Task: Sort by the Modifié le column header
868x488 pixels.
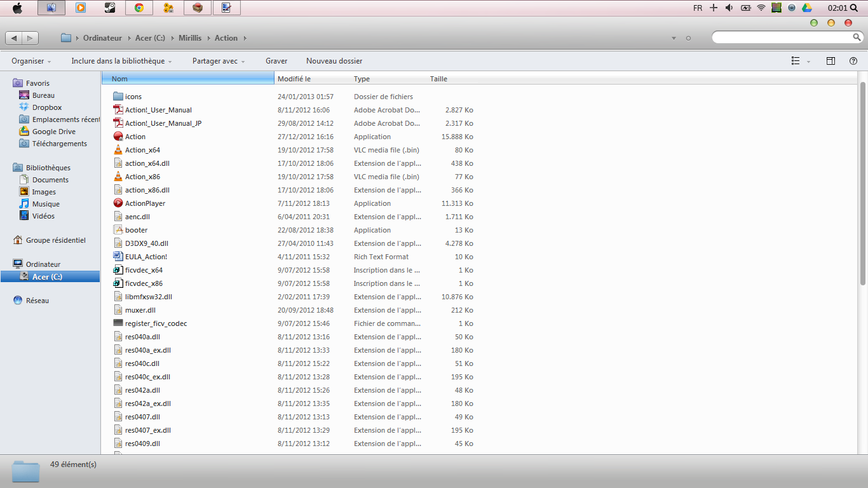Action: (x=313, y=79)
